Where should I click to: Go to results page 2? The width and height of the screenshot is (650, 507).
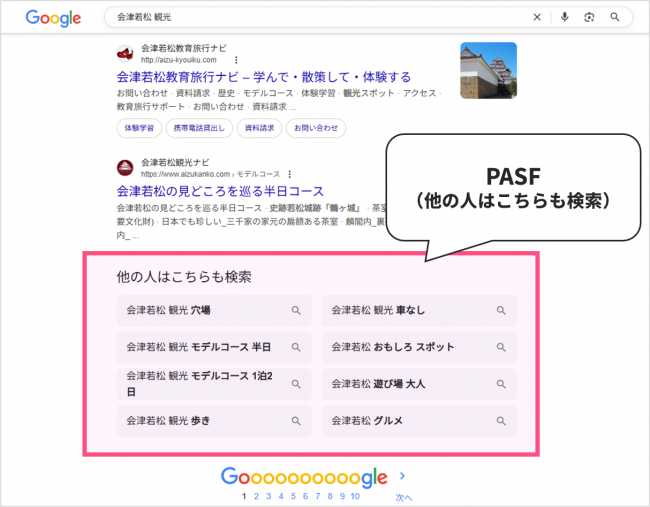tap(257, 496)
